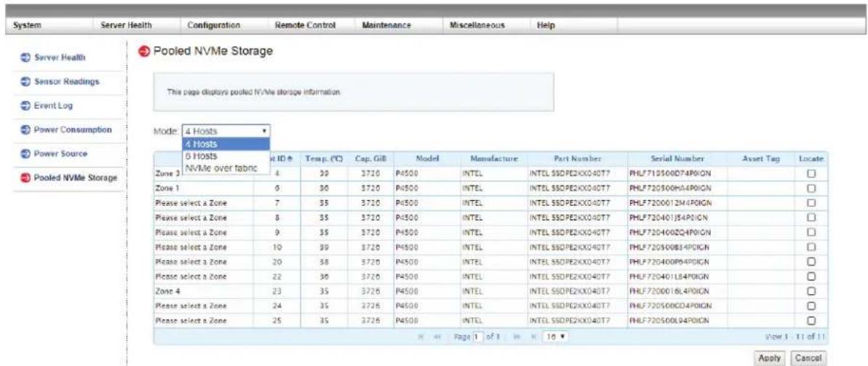Open Remote Control menu
The width and height of the screenshot is (868, 366).
pyautogui.click(x=305, y=25)
